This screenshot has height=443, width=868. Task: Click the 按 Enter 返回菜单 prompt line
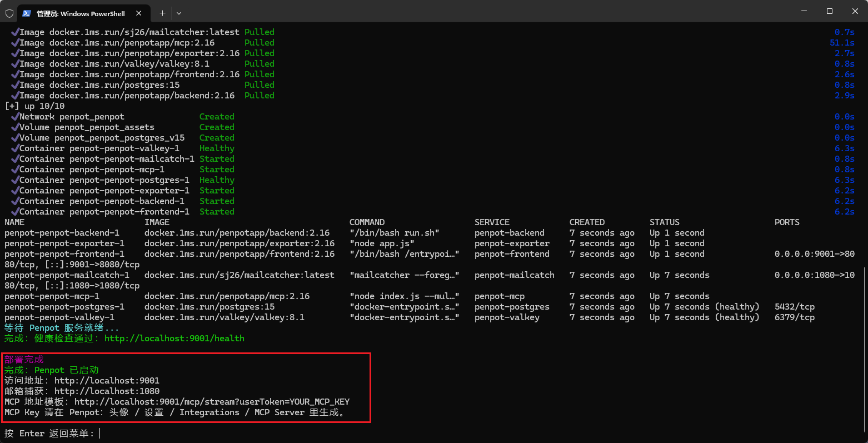pos(49,434)
